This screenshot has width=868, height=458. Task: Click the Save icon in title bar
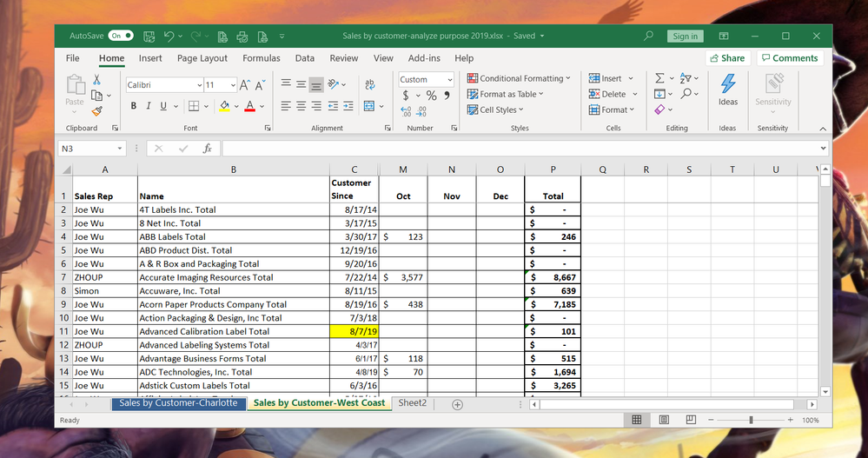tap(149, 36)
